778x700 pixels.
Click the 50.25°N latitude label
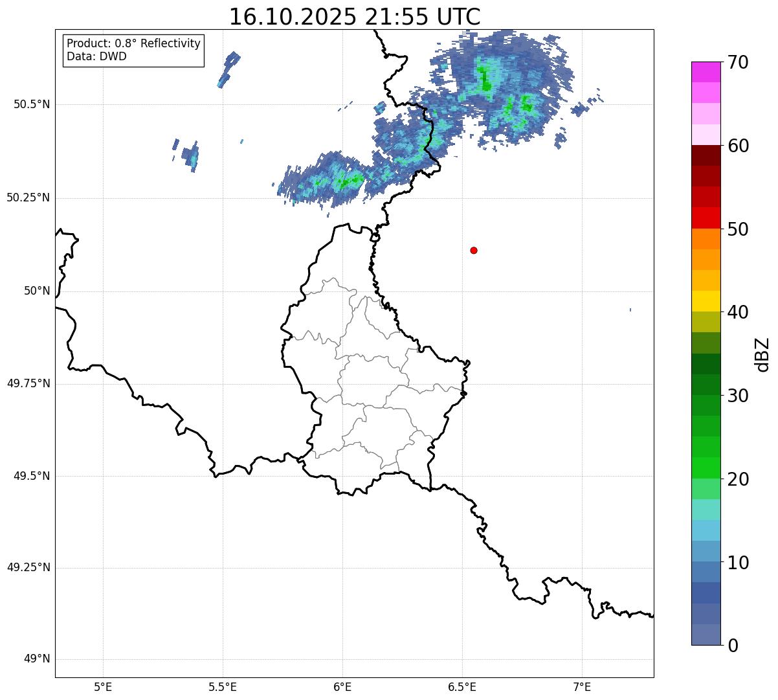coord(28,198)
